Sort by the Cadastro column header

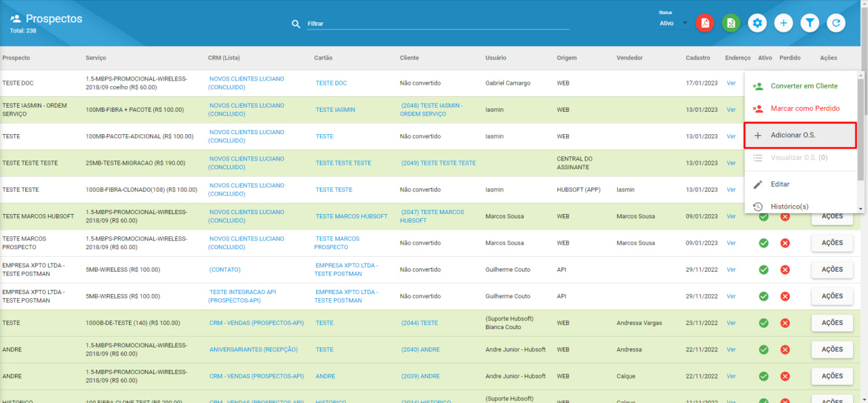coord(698,58)
